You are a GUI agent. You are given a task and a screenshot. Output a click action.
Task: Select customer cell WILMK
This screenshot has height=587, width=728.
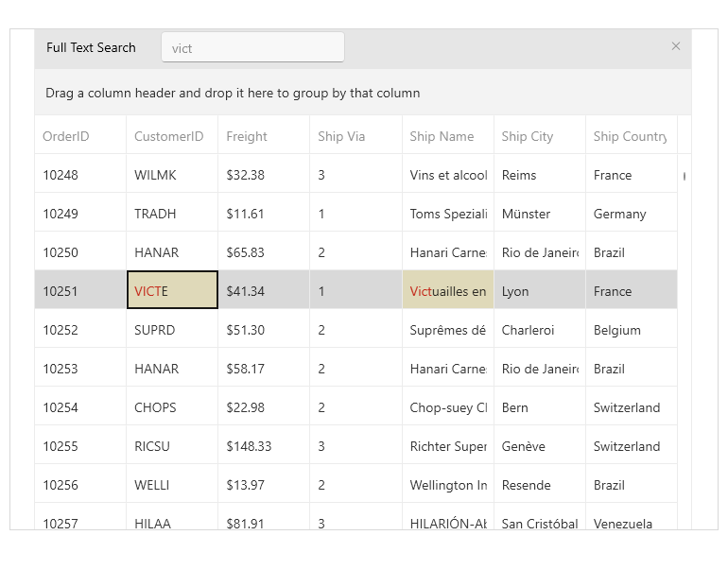click(x=172, y=174)
